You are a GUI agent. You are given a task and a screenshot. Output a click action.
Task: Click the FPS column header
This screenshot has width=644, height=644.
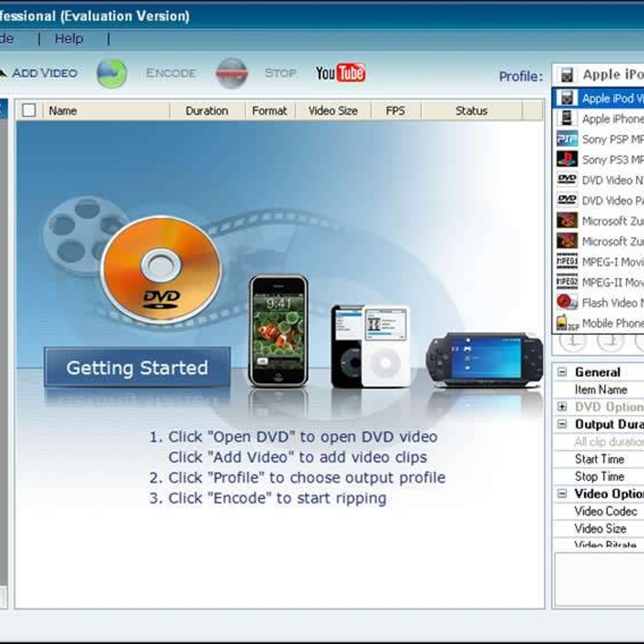(396, 111)
